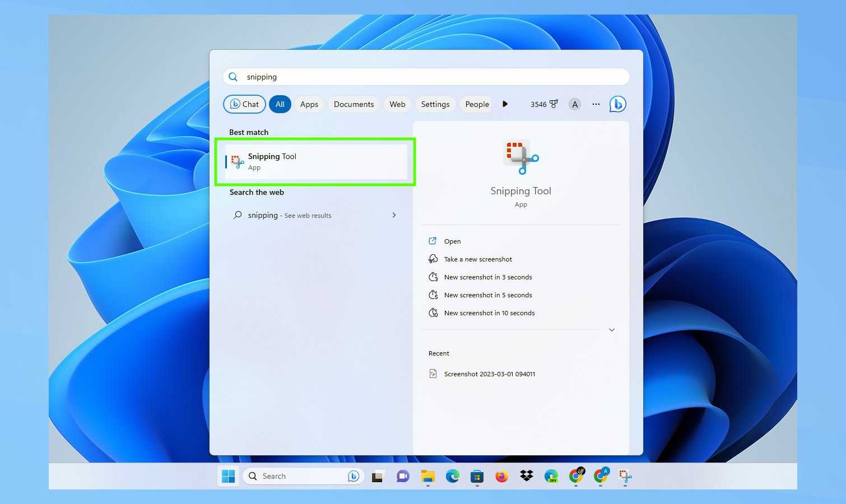The width and height of the screenshot is (846, 504).
Task: Open Firefox from the taskbar
Action: (501, 476)
